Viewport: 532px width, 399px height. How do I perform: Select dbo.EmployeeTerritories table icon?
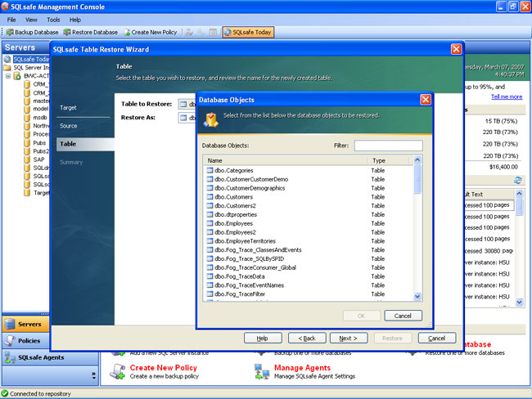pyautogui.click(x=210, y=240)
